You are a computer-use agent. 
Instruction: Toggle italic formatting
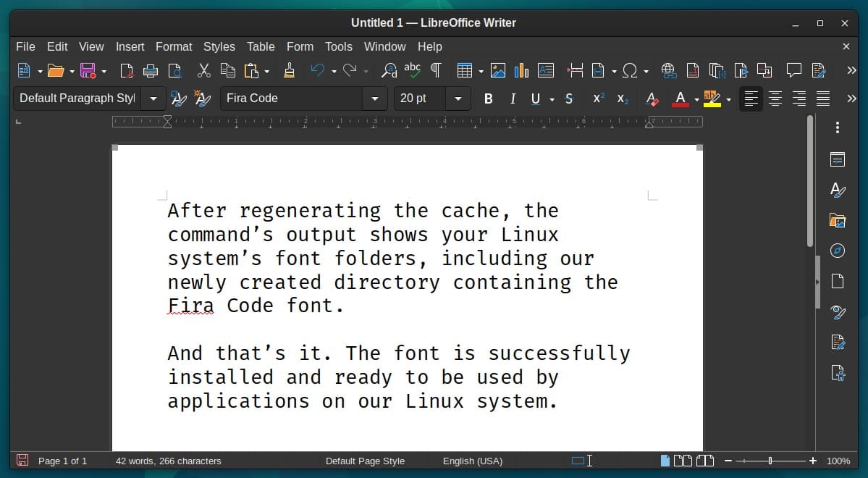coord(513,98)
